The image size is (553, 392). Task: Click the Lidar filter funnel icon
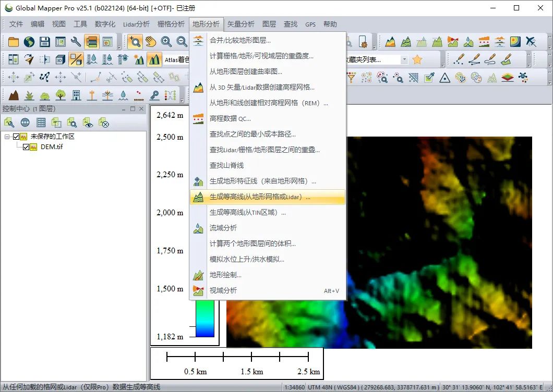pyautogui.click(x=351, y=77)
